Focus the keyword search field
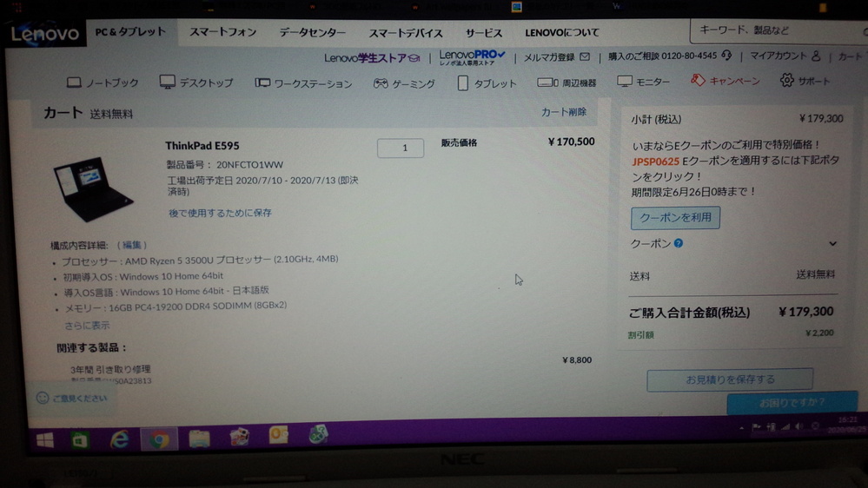The height and width of the screenshot is (488, 868). tap(778, 30)
